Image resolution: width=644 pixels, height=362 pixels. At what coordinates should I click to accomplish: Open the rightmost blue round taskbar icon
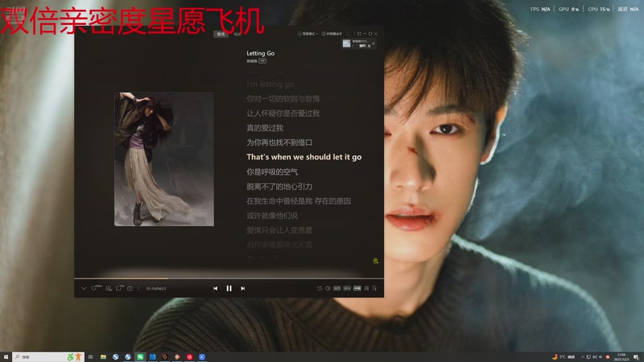pos(202,357)
